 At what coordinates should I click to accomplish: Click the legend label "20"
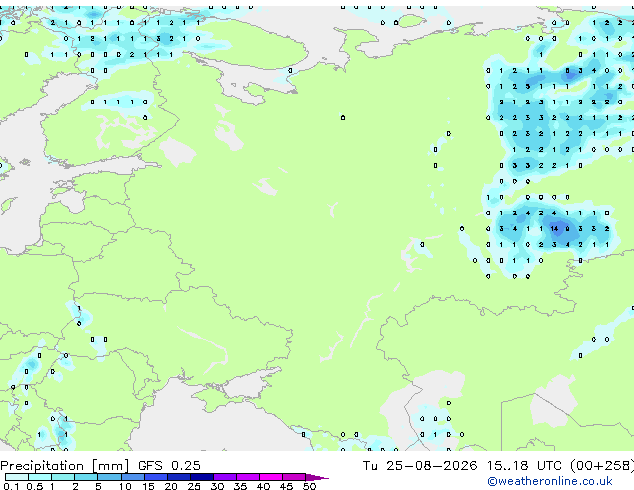pos(171,486)
